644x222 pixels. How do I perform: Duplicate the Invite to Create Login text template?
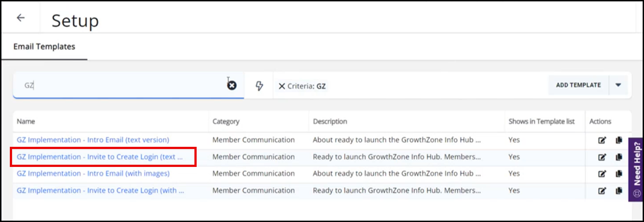pos(619,157)
